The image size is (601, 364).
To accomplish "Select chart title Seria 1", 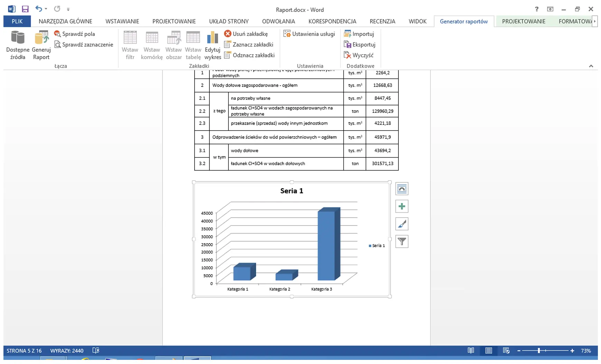I will pyautogui.click(x=292, y=191).
